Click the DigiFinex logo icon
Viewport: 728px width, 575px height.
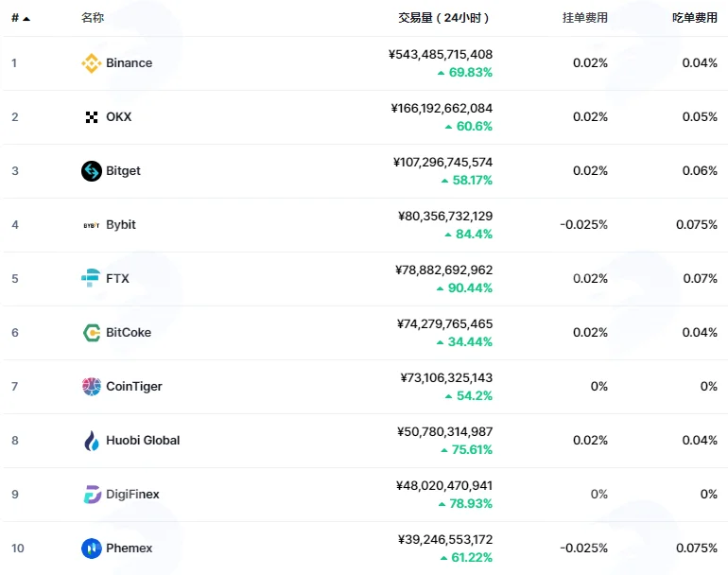92,495
